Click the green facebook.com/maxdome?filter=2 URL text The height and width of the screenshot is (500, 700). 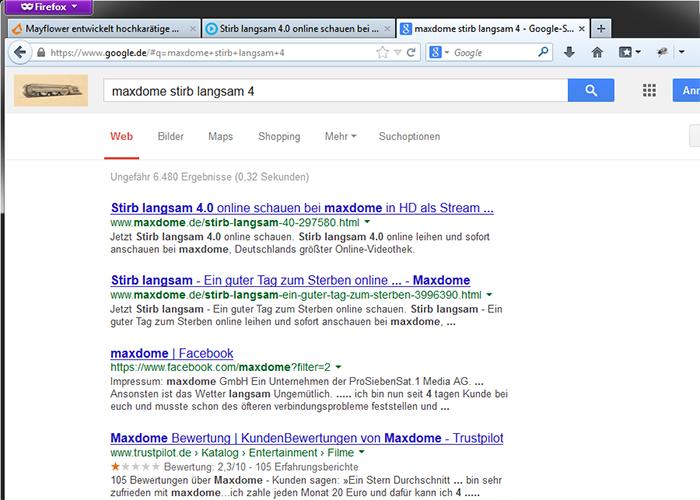coord(221,367)
